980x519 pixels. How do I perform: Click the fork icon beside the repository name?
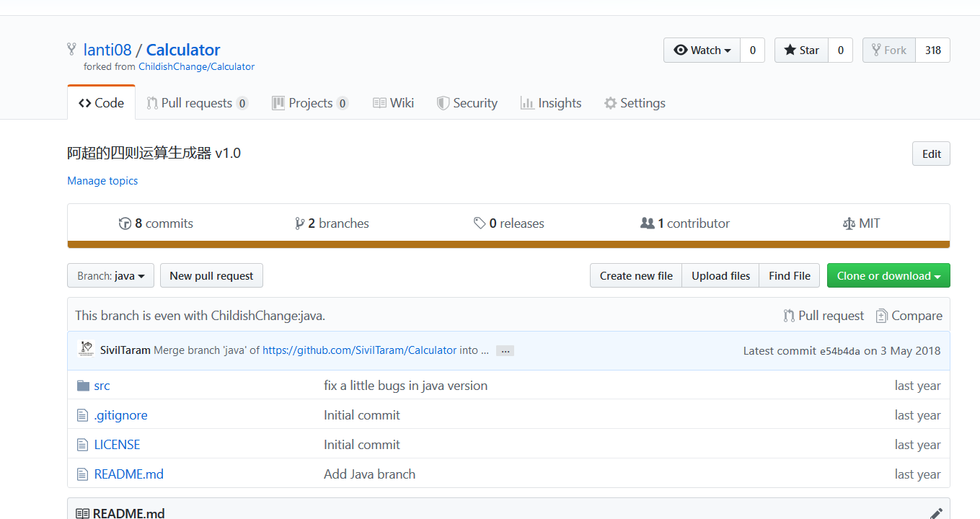click(71, 49)
